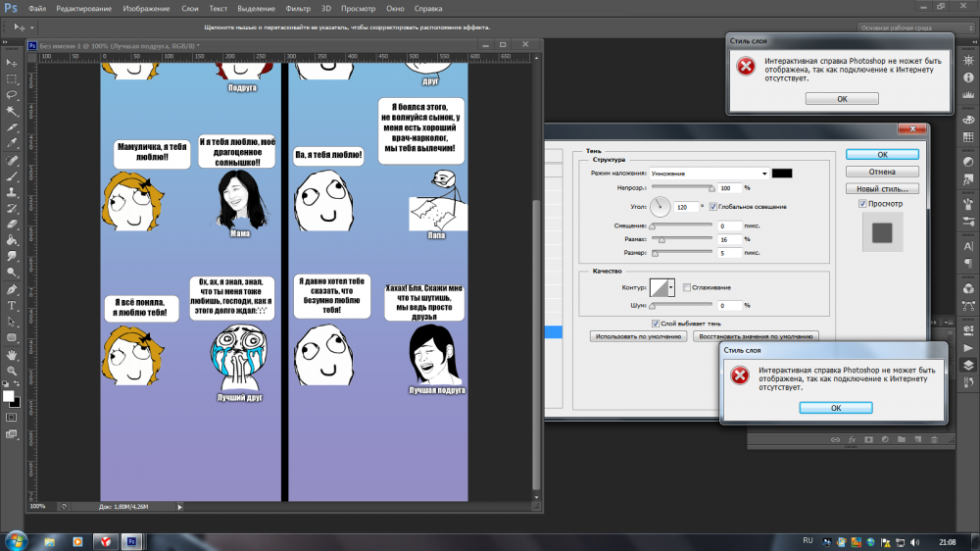Screen dimensions: 980x551
Task: Open the Layers panel icon in the dock
Action: point(968,366)
